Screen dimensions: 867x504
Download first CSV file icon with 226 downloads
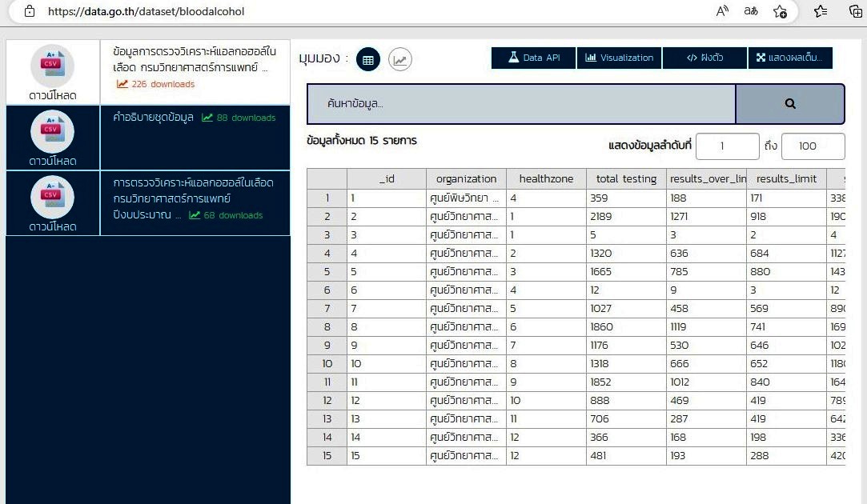[53, 66]
